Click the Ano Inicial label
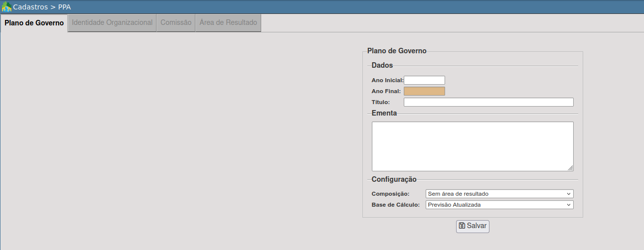Screen dimensions: 644x250 coord(387,80)
